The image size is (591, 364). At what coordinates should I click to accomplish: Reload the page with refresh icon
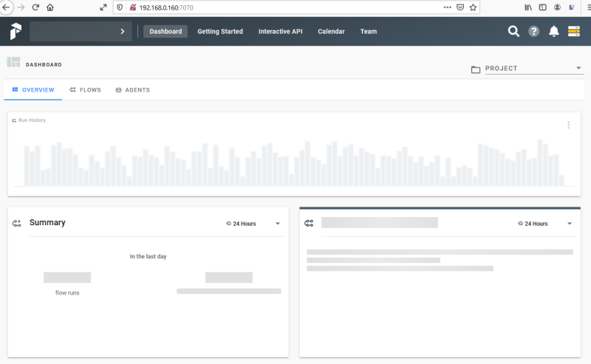click(35, 7)
